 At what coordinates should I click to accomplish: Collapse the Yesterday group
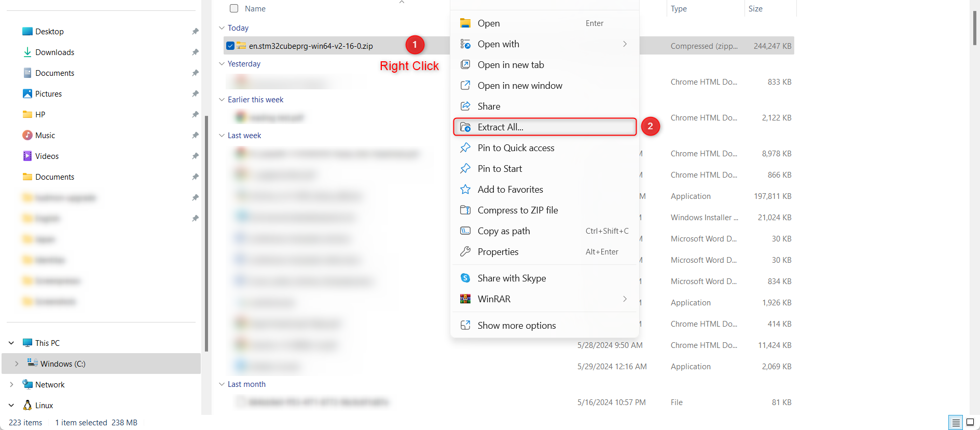pos(222,64)
